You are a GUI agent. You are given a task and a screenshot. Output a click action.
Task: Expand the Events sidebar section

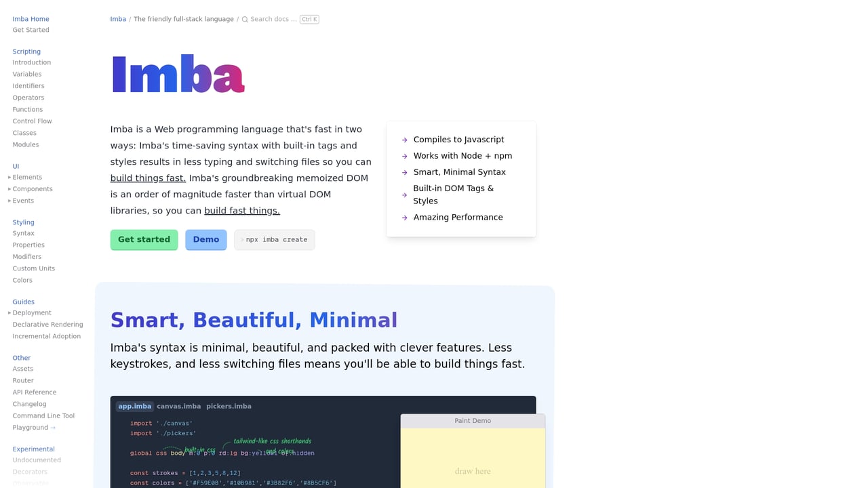coord(24,201)
